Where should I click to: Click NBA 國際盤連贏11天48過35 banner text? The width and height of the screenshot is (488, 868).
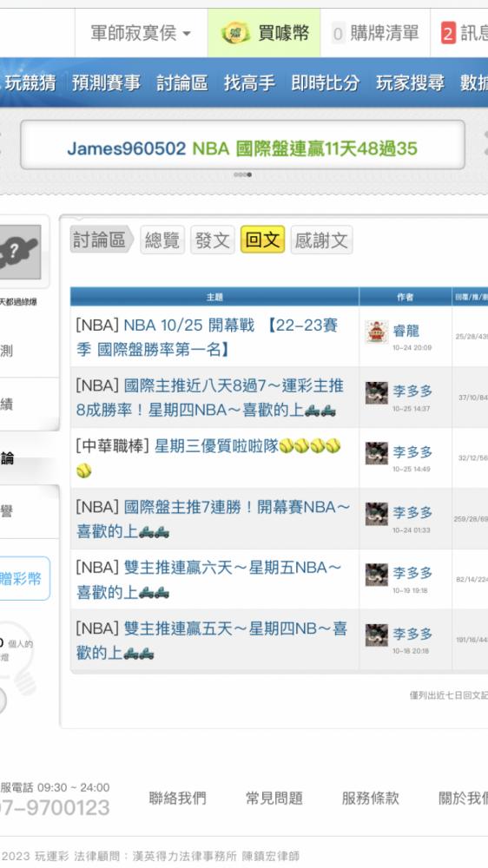coord(305,148)
